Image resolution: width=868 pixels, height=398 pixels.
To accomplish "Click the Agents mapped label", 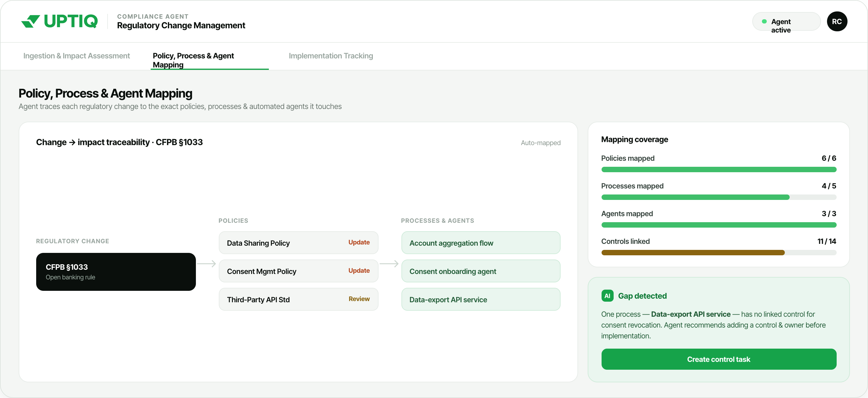I will coord(627,213).
